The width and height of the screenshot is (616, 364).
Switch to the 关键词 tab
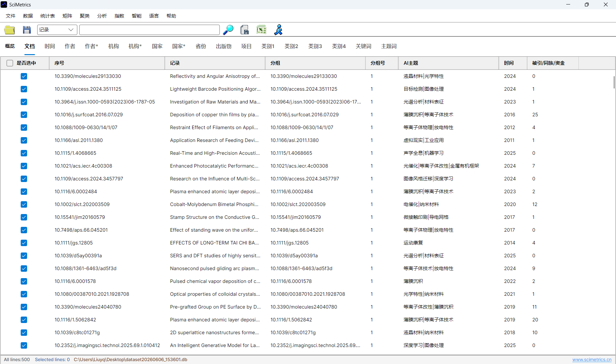point(364,46)
